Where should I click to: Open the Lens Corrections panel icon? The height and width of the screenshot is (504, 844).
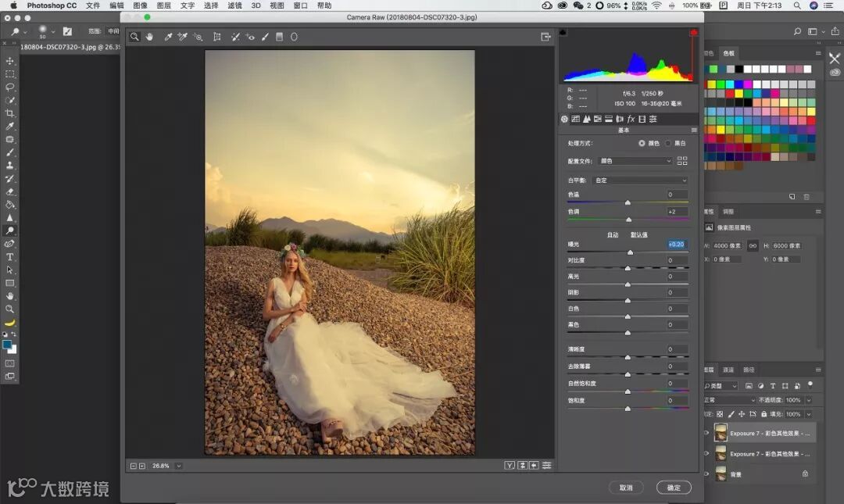620,119
